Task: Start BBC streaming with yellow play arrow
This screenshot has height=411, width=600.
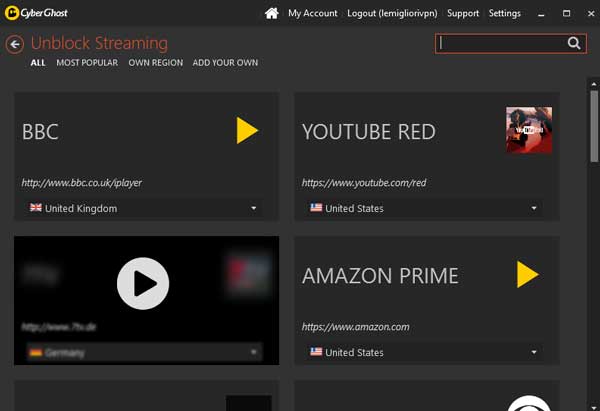Action: point(247,130)
